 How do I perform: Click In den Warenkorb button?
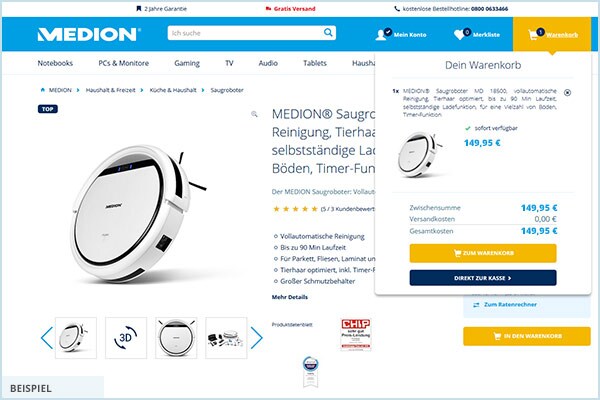coord(527,336)
